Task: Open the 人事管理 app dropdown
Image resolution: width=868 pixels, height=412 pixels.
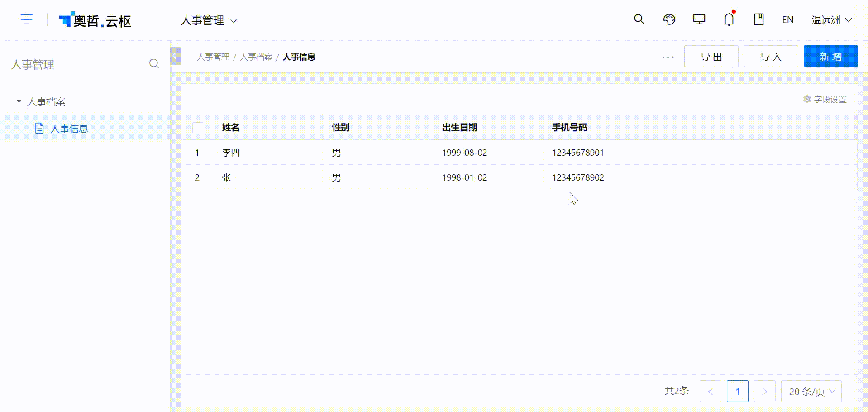Action: click(x=209, y=20)
